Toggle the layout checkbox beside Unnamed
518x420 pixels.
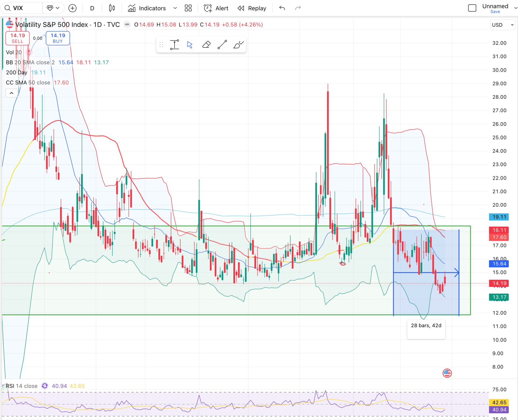click(472, 8)
